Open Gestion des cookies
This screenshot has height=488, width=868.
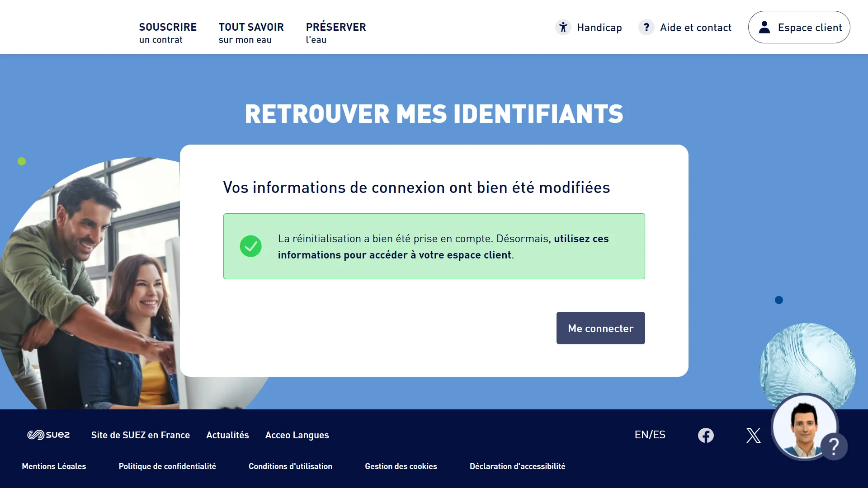401,466
